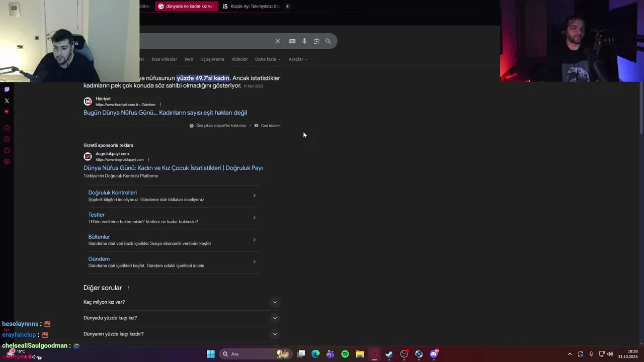
Task: Search by image with the lens icon
Action: (316, 41)
